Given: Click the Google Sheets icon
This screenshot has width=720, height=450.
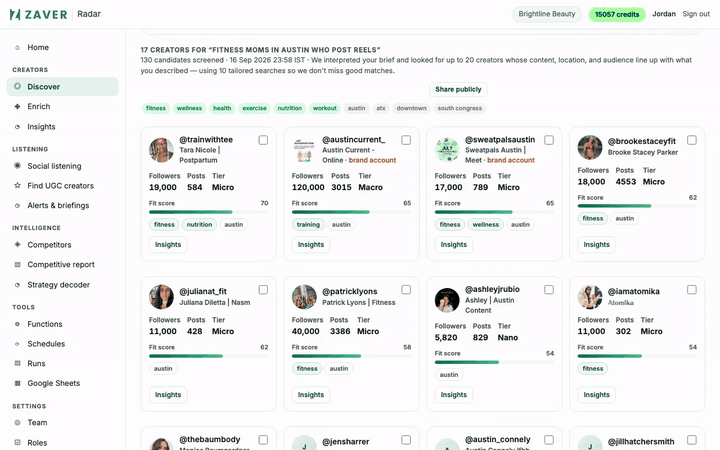Looking at the screenshot, I should [17, 383].
